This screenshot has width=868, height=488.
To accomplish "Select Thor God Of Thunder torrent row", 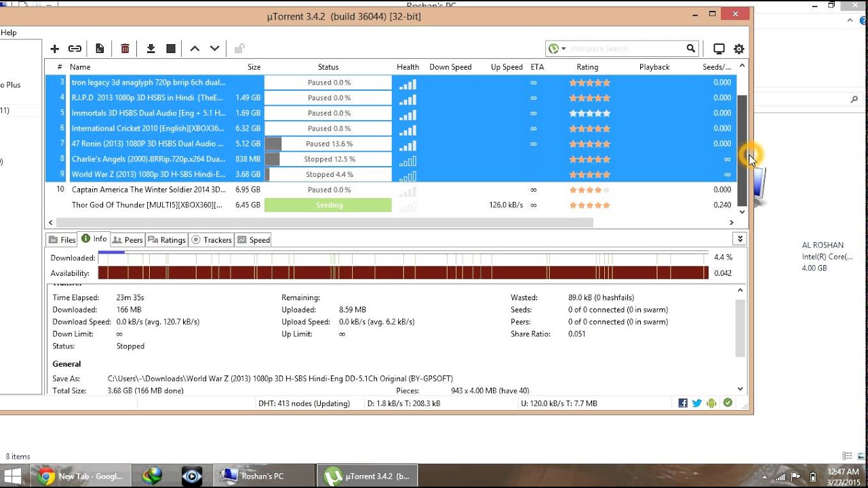I will coord(391,205).
